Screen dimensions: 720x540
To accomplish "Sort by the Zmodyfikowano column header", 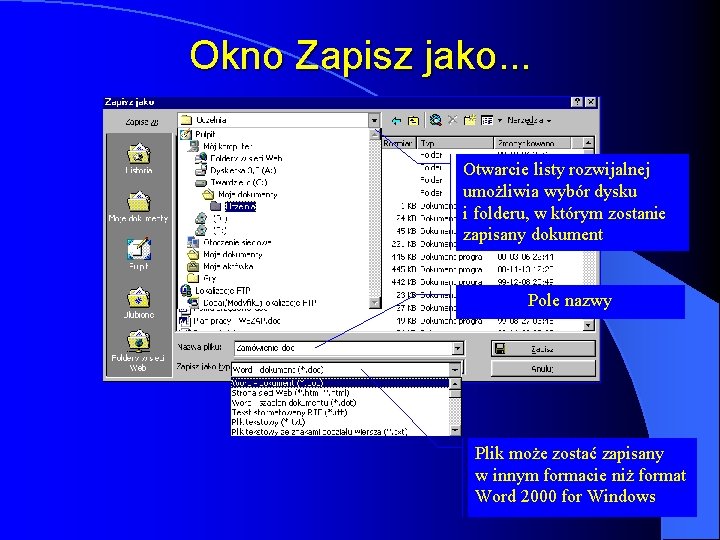I will coord(532,143).
